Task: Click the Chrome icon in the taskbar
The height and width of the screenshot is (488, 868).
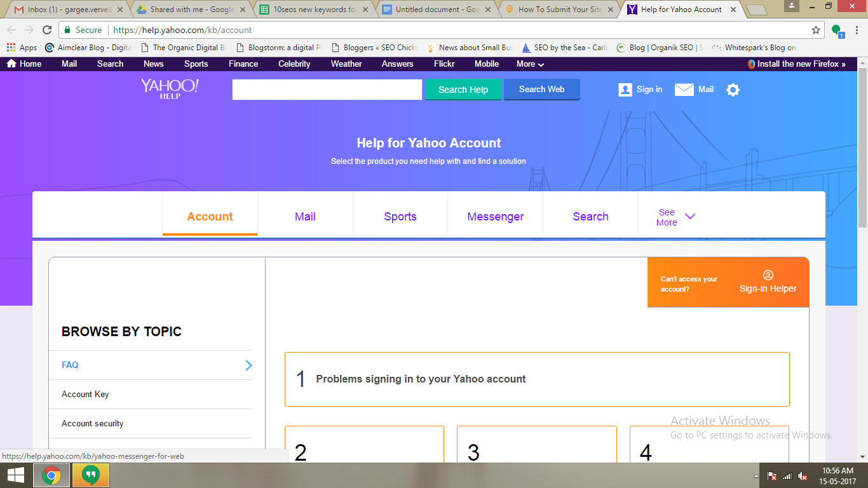Action: click(51, 475)
